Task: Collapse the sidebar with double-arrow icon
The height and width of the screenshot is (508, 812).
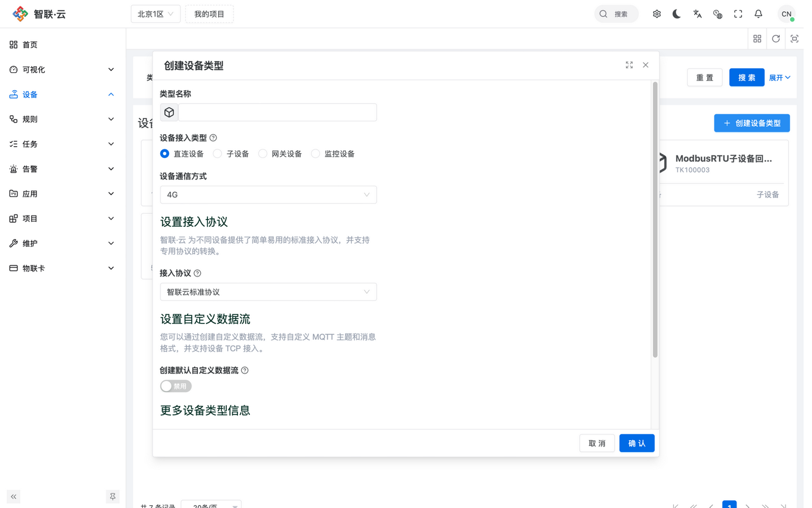Action: pyautogui.click(x=14, y=497)
